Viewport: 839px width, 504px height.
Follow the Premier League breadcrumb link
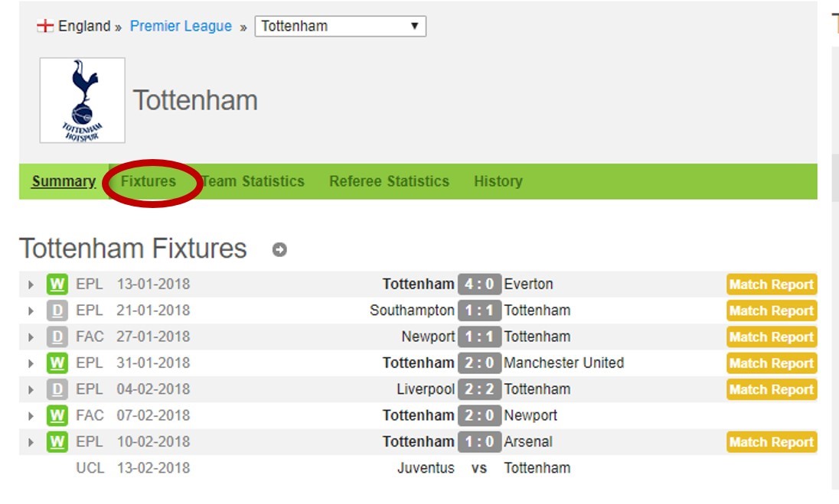point(181,26)
